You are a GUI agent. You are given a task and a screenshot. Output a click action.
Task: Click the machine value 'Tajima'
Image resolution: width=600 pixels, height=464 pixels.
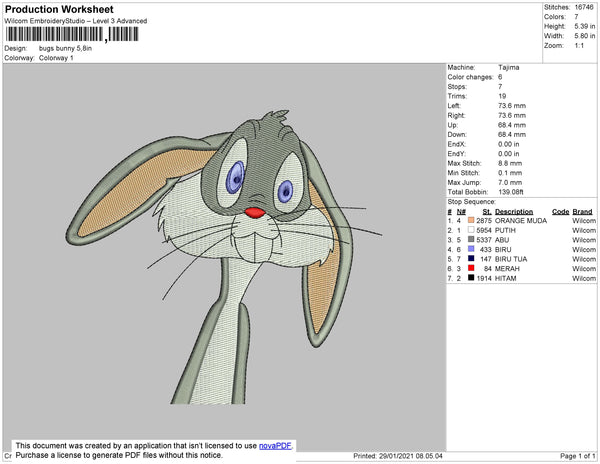509,67
